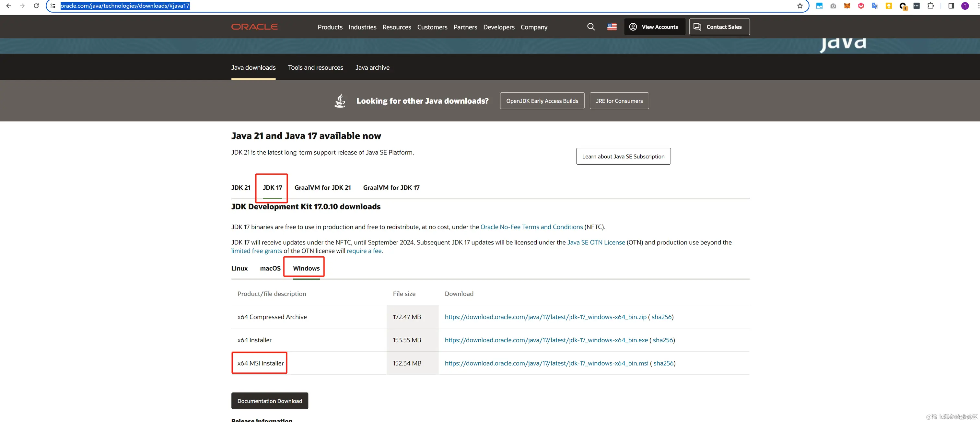Open the puzzle-piece extensions menu
This screenshot has height=422, width=980.
930,6
